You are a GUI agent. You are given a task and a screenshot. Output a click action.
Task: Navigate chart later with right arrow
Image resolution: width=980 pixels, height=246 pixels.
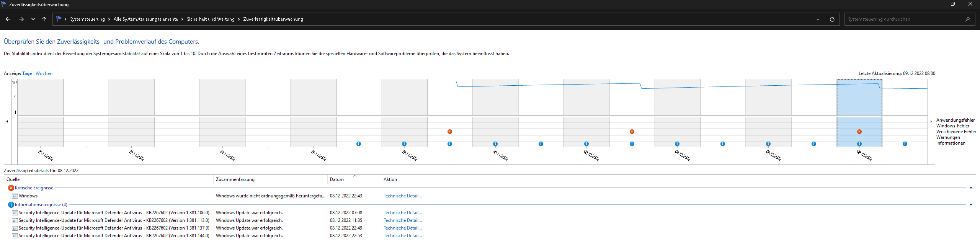[x=931, y=122]
